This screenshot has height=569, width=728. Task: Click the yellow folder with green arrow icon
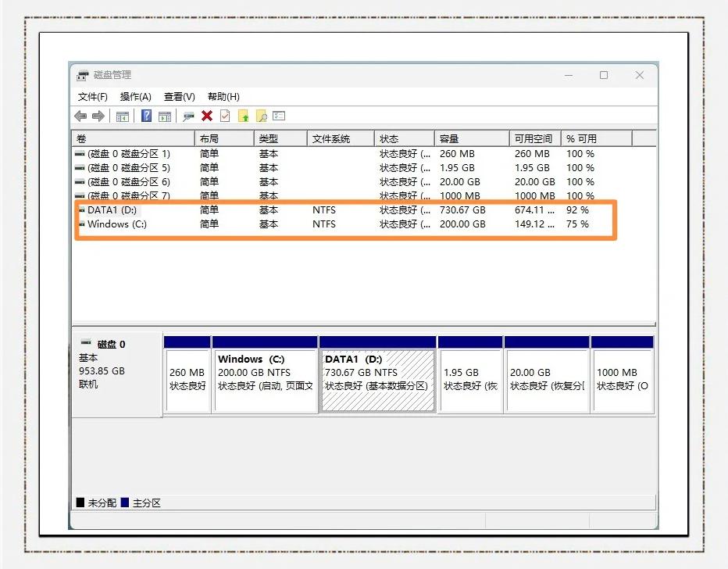click(244, 116)
